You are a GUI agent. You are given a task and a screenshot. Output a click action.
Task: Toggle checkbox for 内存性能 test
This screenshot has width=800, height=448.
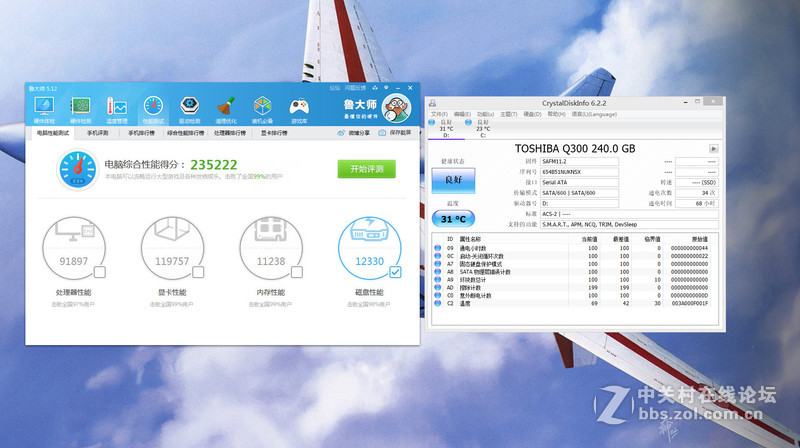point(297,272)
